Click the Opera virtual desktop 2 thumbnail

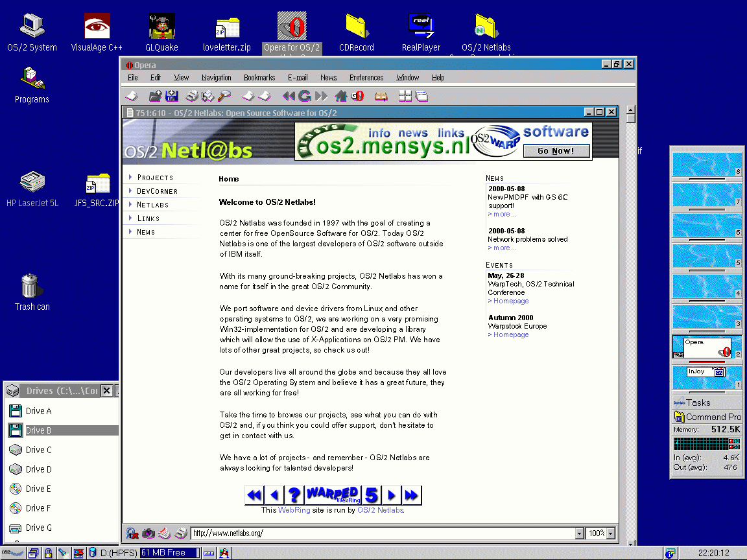point(707,347)
